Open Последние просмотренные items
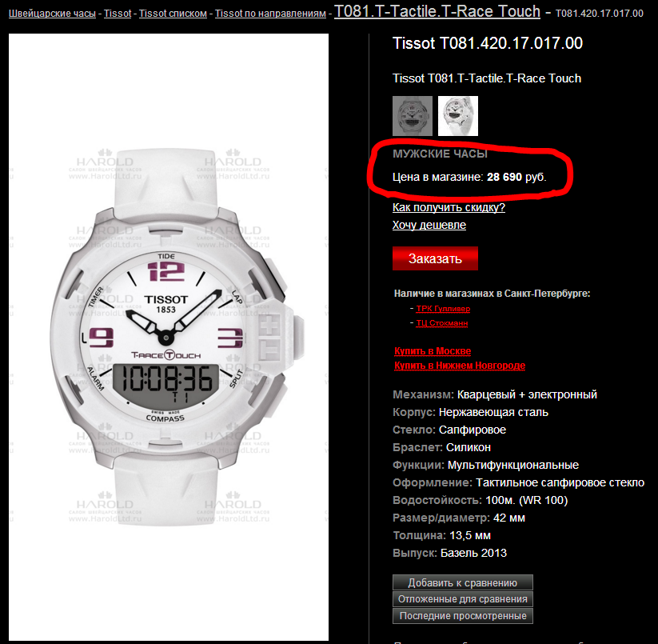This screenshot has height=644, width=658. [462, 616]
